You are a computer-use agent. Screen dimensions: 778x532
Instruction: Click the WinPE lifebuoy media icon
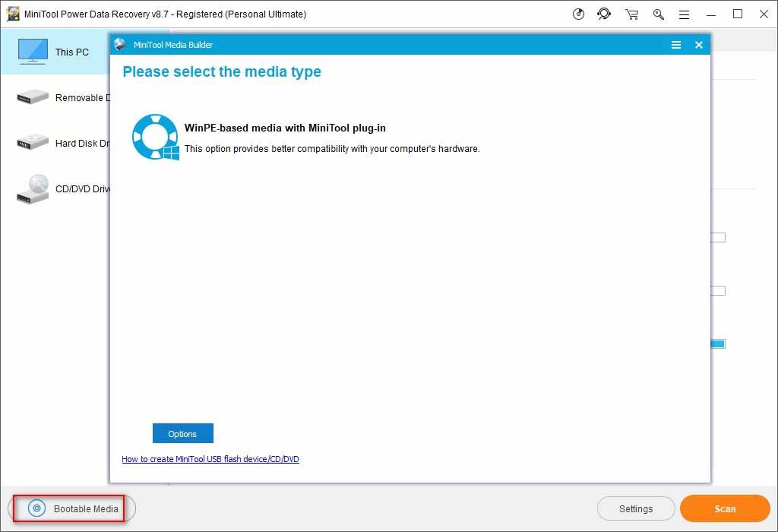coord(155,137)
